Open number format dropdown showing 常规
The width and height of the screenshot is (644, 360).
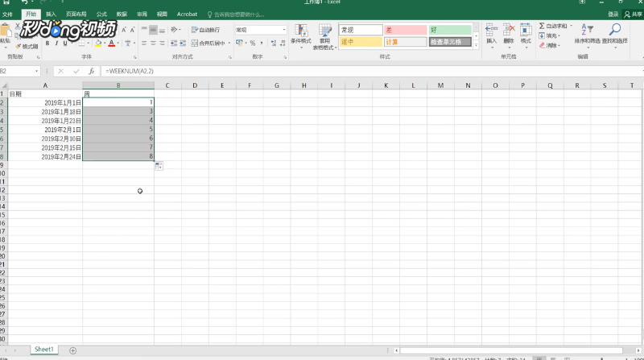(284, 30)
